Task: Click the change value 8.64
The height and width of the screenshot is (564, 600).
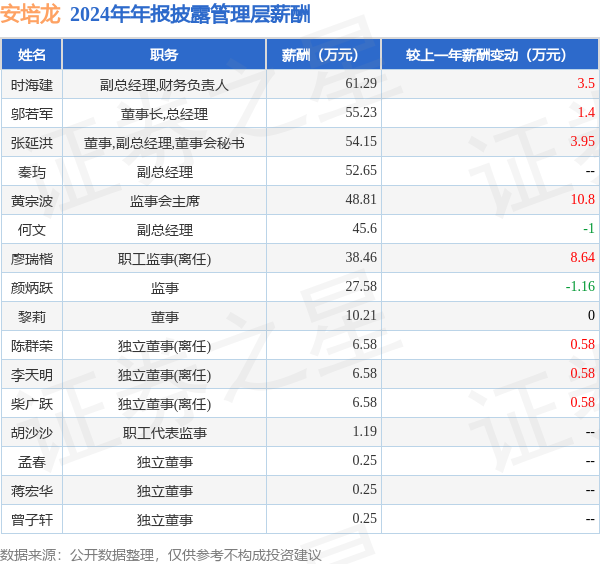Action: point(582,258)
